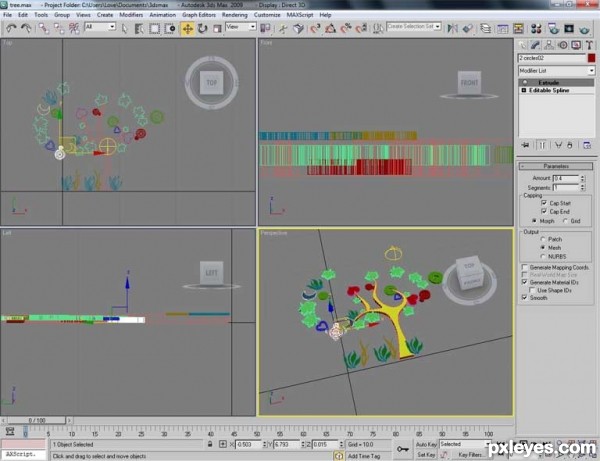Open the Layer Manager icon

486,29
